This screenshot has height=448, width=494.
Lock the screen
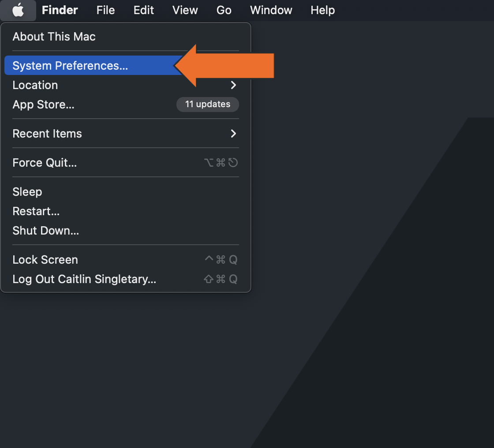(x=45, y=260)
